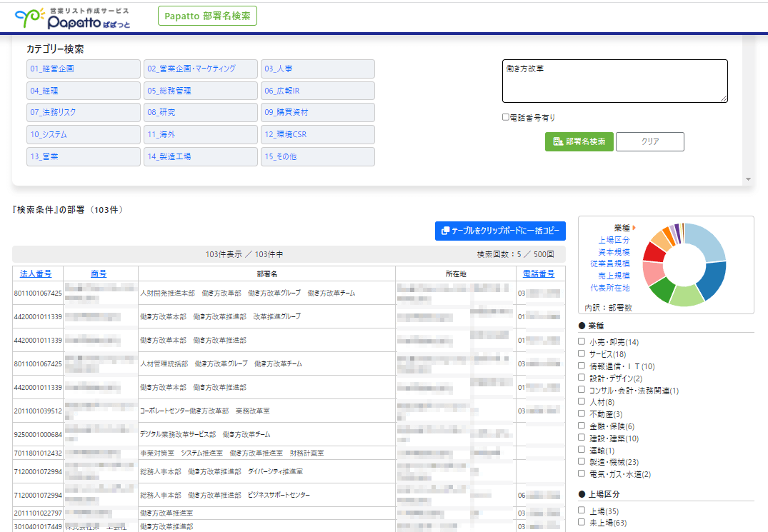Image resolution: width=768 pixels, height=532 pixels.
Task: Select category 02_営業企画・マーケティング
Action: [200, 69]
